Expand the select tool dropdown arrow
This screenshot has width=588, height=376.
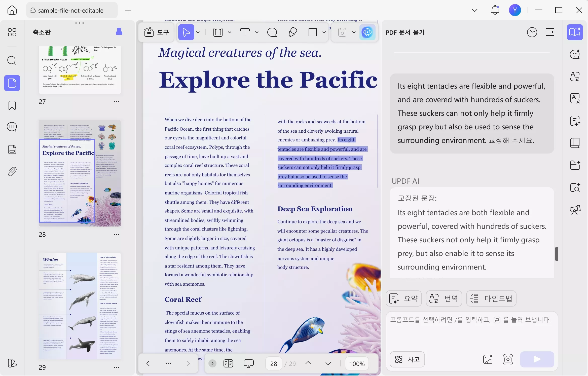(198, 32)
